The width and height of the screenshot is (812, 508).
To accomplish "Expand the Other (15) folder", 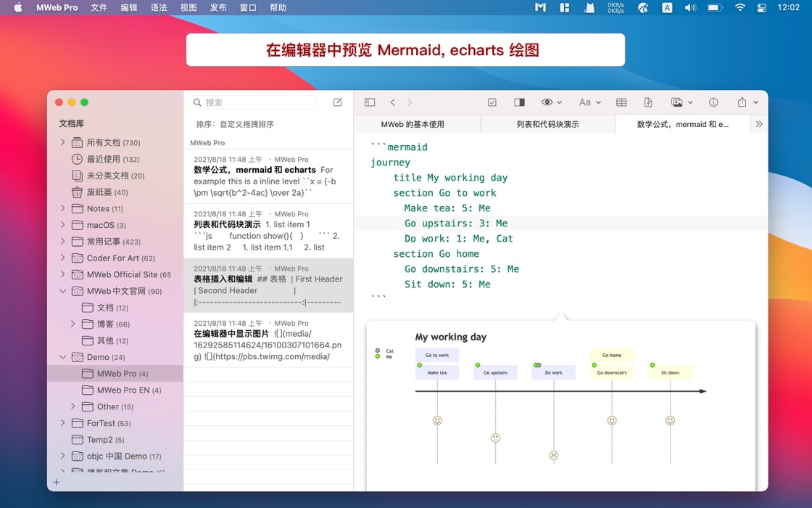I will coord(73,406).
